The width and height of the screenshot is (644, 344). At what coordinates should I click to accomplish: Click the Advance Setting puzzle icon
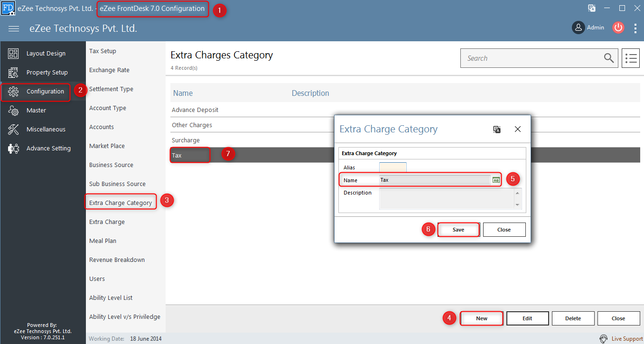[13, 149]
